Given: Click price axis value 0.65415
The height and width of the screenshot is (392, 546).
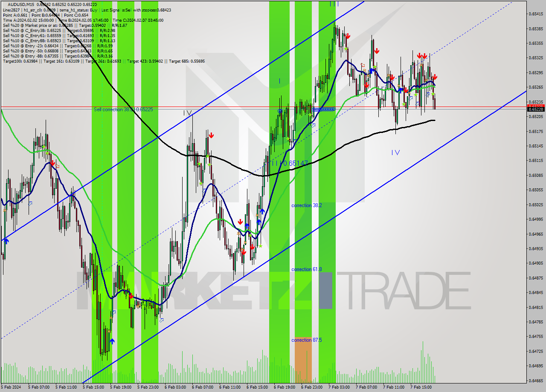Looking at the screenshot, I should pyautogui.click(x=536, y=14).
